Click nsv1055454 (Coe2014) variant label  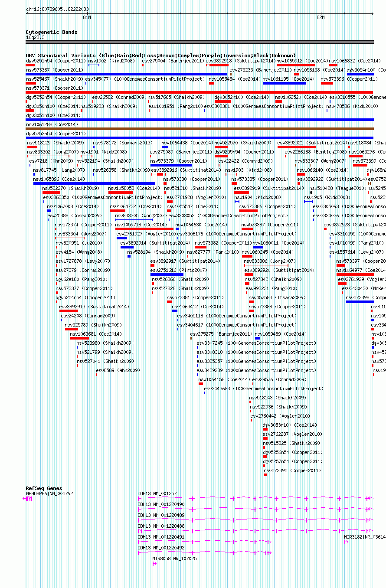point(235,79)
